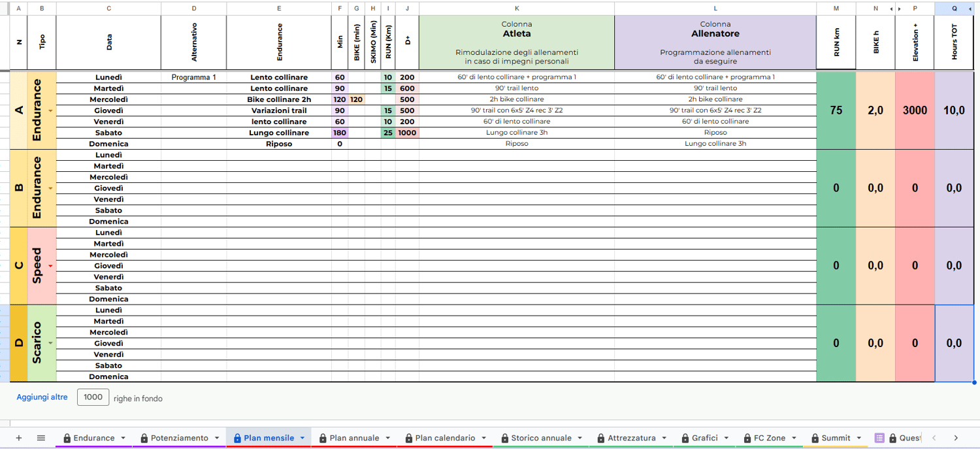Click the add new sheet plus icon
The width and height of the screenshot is (980, 449).
(18, 438)
